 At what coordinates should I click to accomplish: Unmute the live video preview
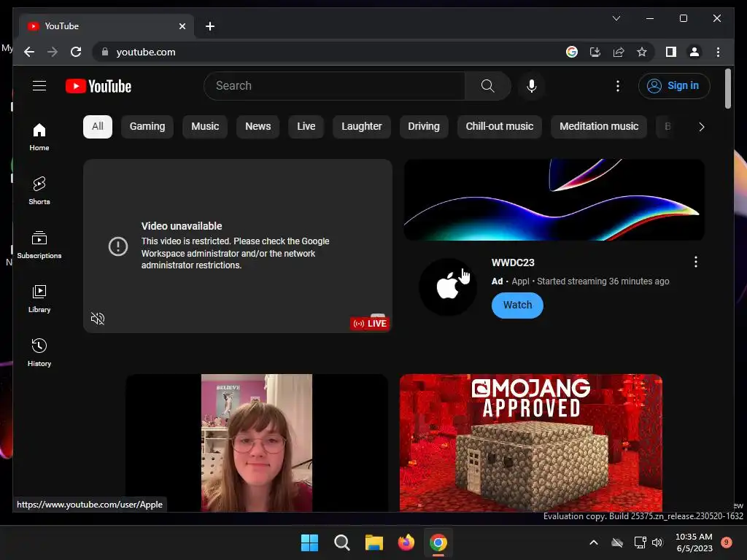coord(98,319)
